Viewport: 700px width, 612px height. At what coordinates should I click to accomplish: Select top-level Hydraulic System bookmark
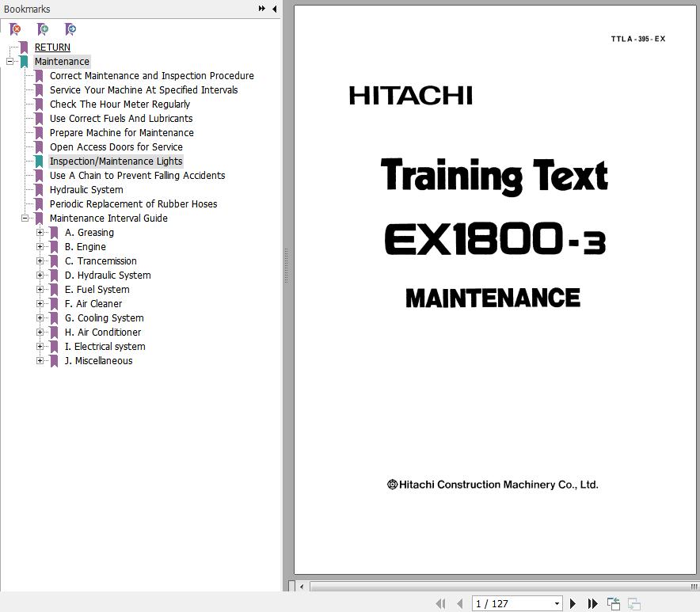86,190
